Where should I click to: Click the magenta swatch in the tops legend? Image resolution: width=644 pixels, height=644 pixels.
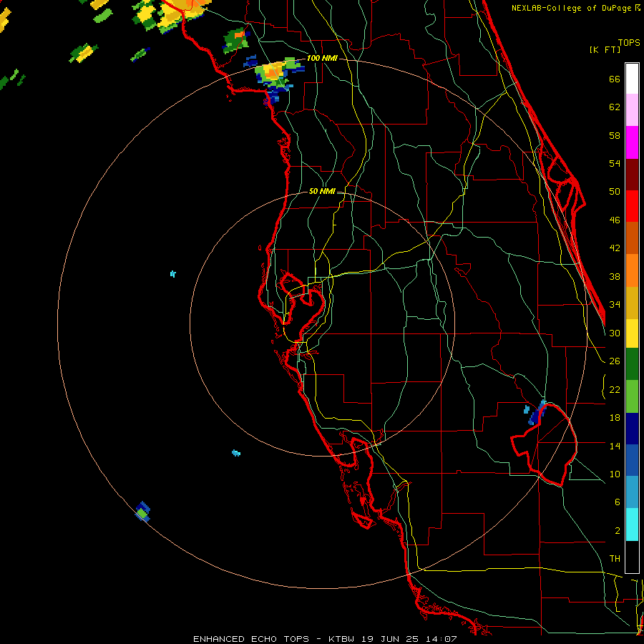coord(632,142)
